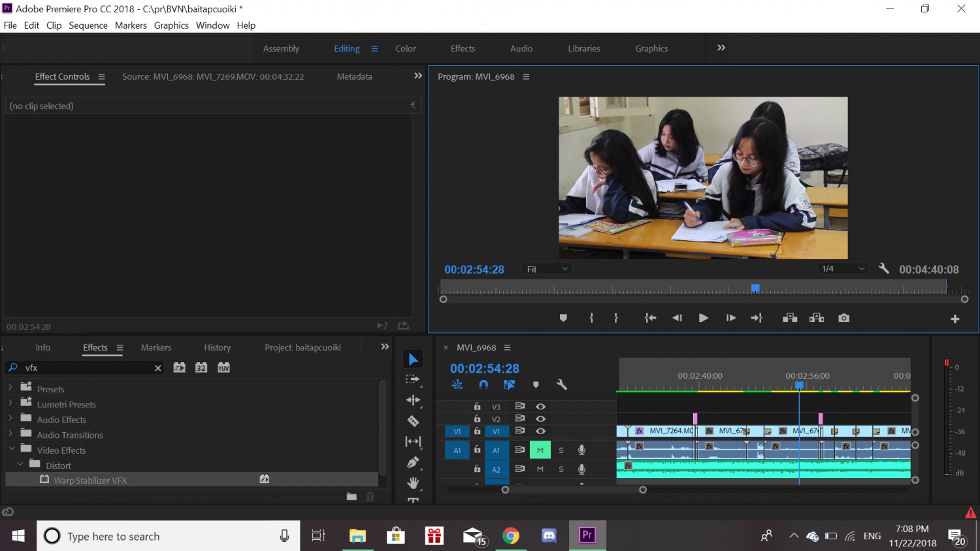980x551 pixels.
Task: Toggle Snap magnet in timeline
Action: pyautogui.click(x=483, y=385)
